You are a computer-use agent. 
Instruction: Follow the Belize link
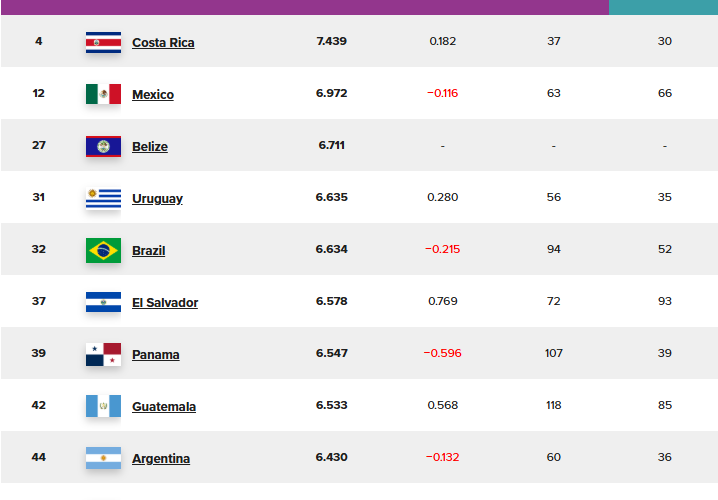(x=150, y=147)
